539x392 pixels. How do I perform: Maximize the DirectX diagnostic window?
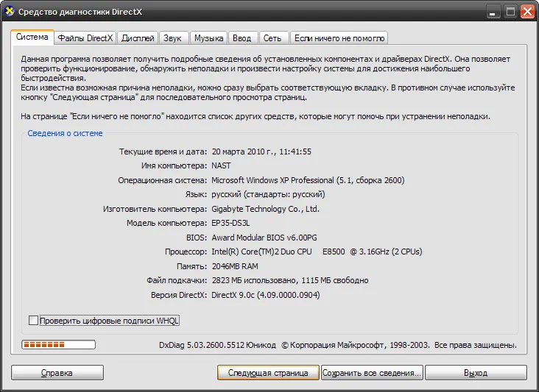(510, 12)
